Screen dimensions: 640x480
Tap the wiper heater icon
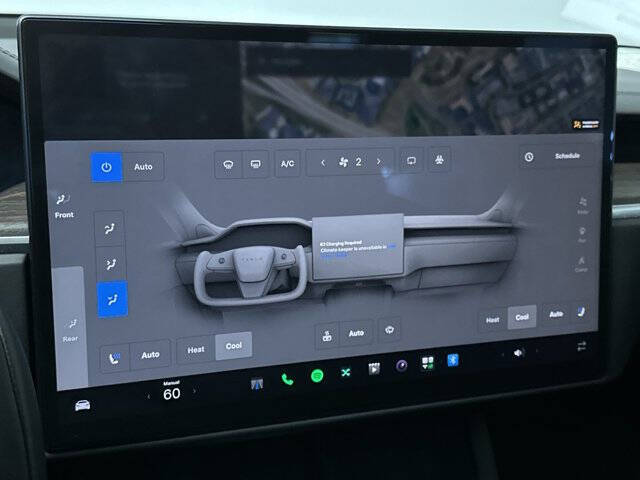(389, 330)
